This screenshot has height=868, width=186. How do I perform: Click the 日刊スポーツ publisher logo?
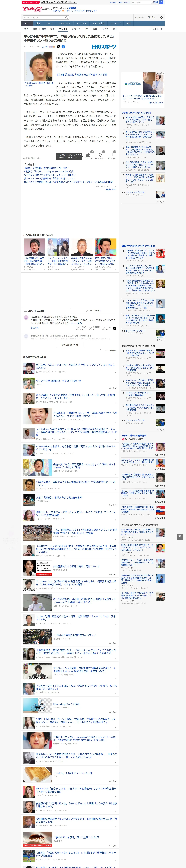(x=104, y=47)
